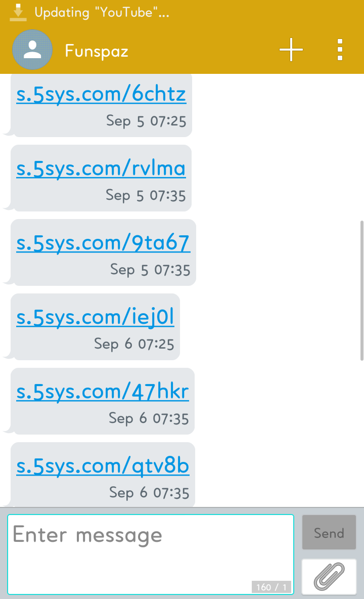Open the link s.5sys.com/6chtz
Viewport: 364px width, 599px height.
[x=101, y=94]
